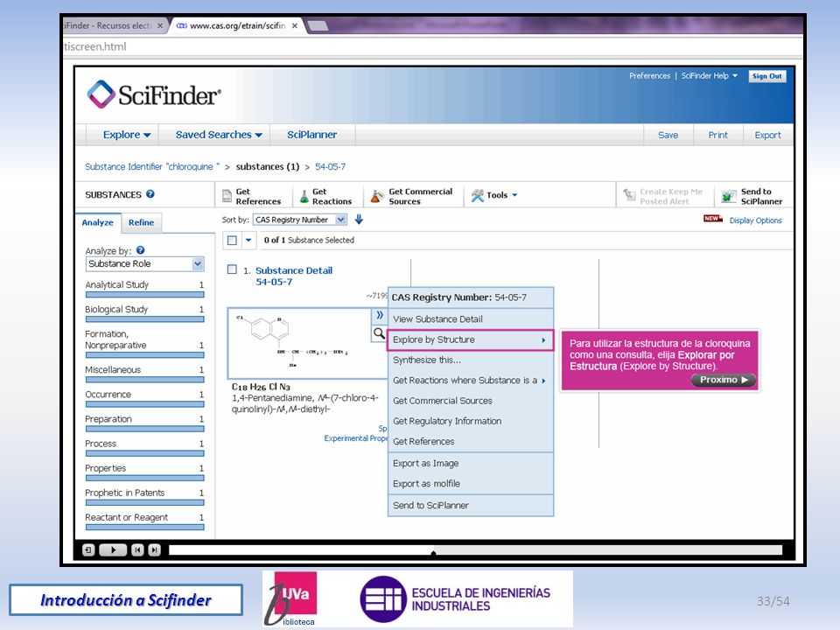Click the sort direction arrow icon

pos(359,219)
